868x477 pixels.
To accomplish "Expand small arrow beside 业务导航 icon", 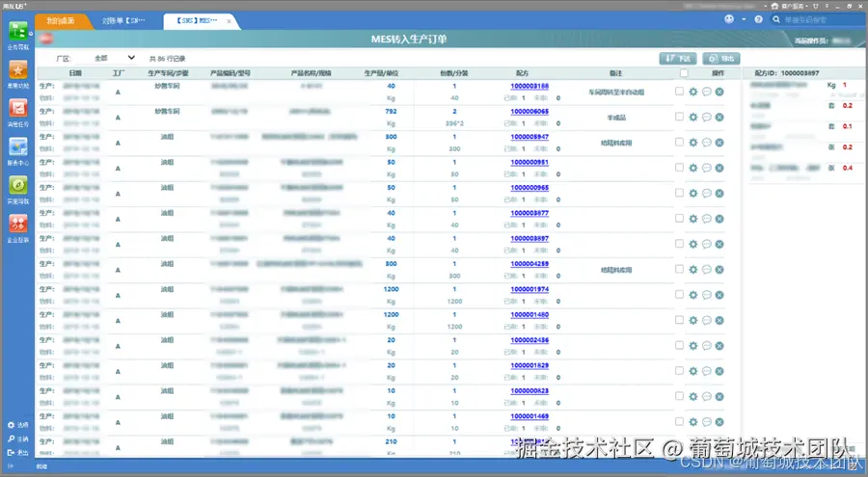I will click(31, 34).
